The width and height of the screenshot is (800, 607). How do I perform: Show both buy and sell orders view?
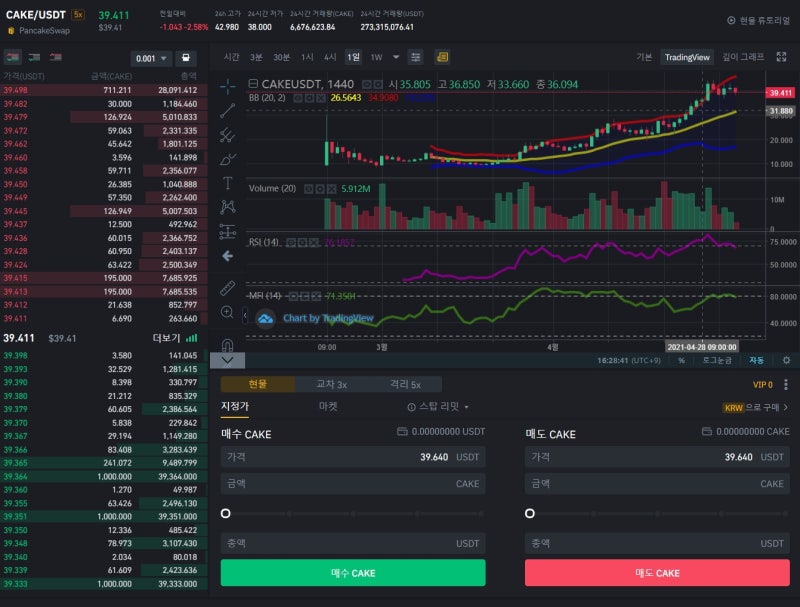(x=13, y=57)
